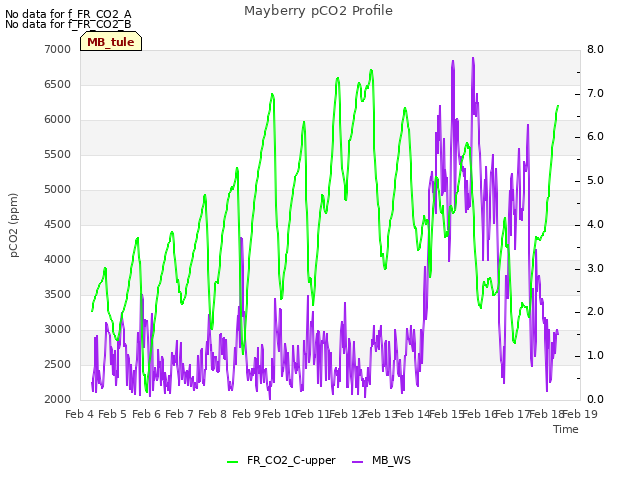640x480 pixels.
Task: Click the Feb 8 date tick label
Action: pos(212,415)
